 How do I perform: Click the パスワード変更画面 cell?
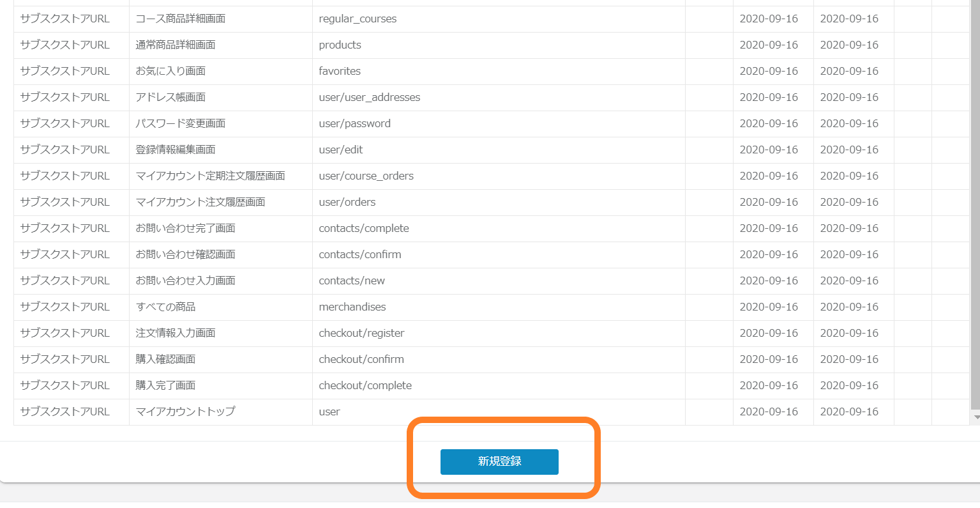tap(181, 124)
